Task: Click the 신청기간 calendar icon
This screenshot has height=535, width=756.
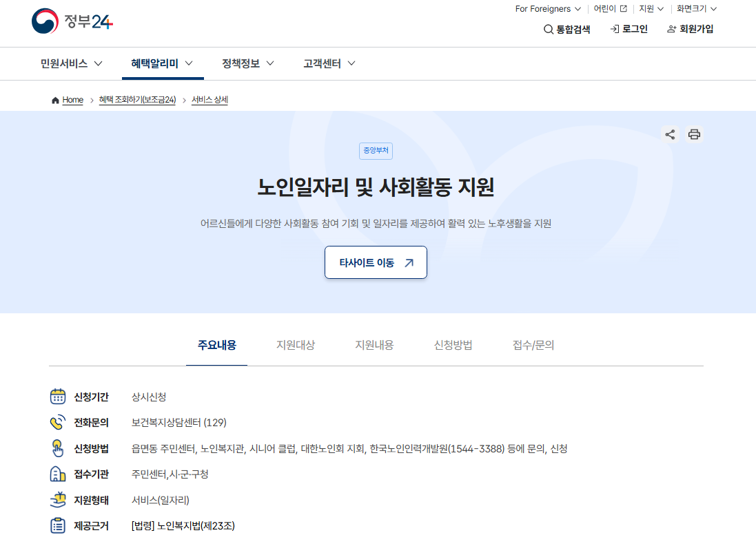Action: [x=58, y=397]
